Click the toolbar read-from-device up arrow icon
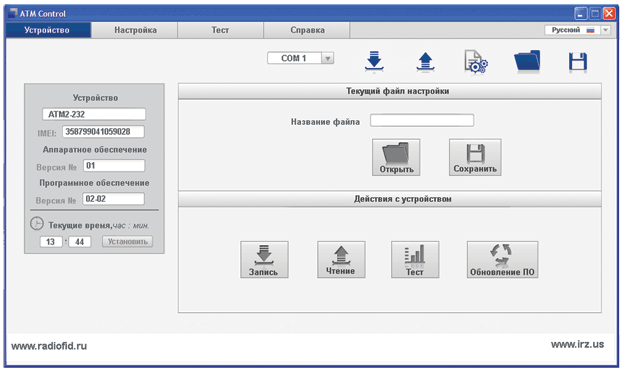620x372 pixels. pyautogui.click(x=425, y=62)
